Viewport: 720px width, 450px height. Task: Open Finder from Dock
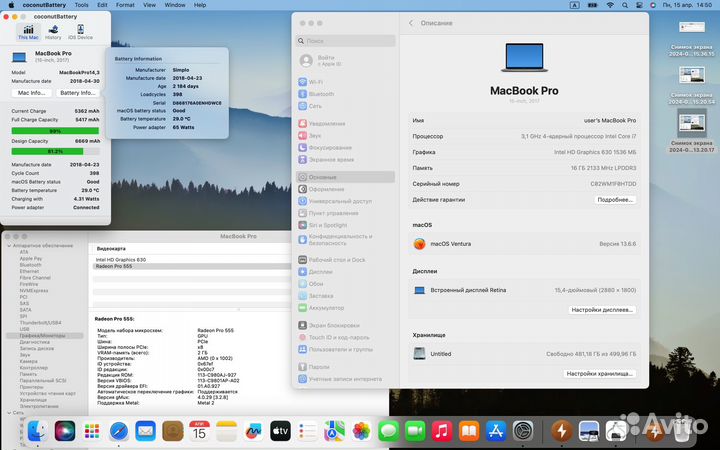(37, 431)
